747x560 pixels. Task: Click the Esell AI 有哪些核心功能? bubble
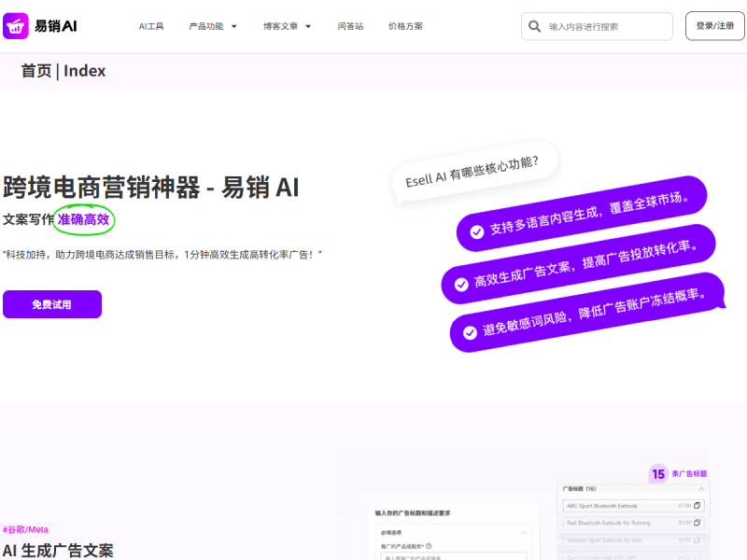472,172
